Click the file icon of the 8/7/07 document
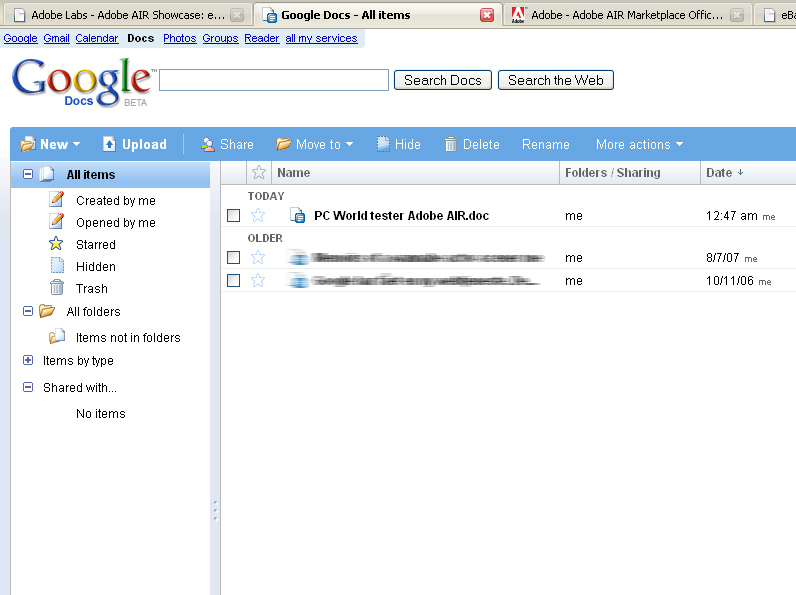Viewport: 796px width, 595px height. pos(298,258)
